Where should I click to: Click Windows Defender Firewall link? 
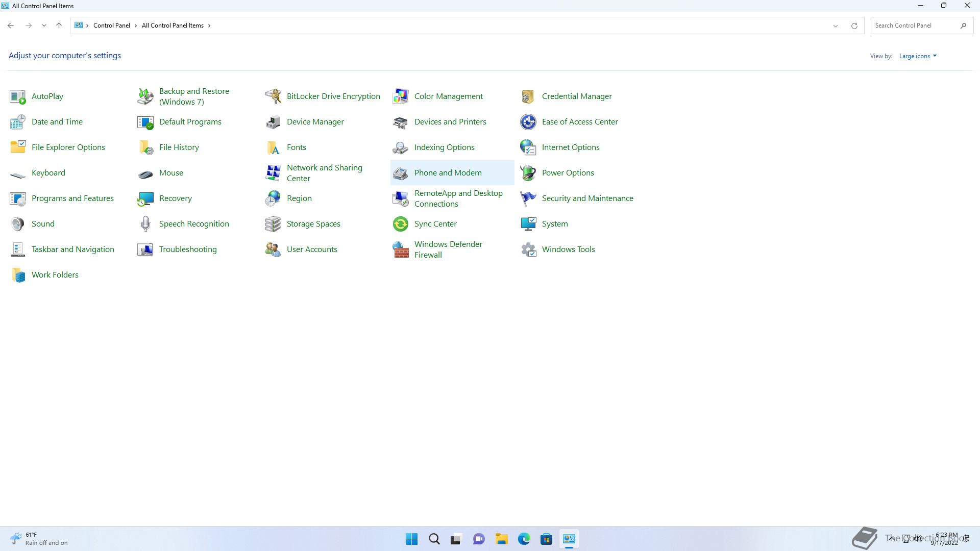448,249
